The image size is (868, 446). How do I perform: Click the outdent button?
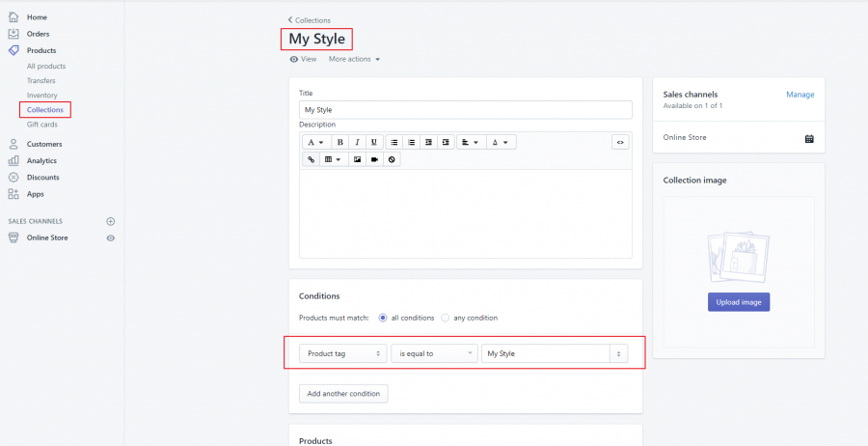point(428,142)
